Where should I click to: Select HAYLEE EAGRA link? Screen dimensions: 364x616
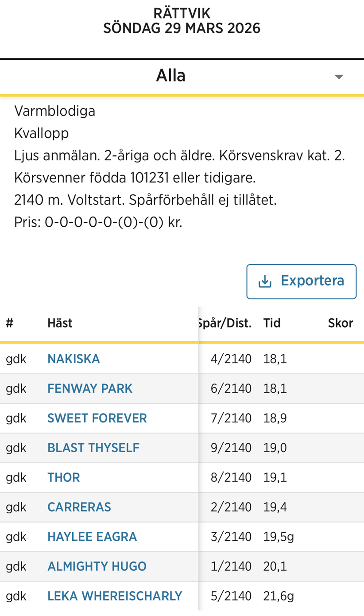[92, 537]
